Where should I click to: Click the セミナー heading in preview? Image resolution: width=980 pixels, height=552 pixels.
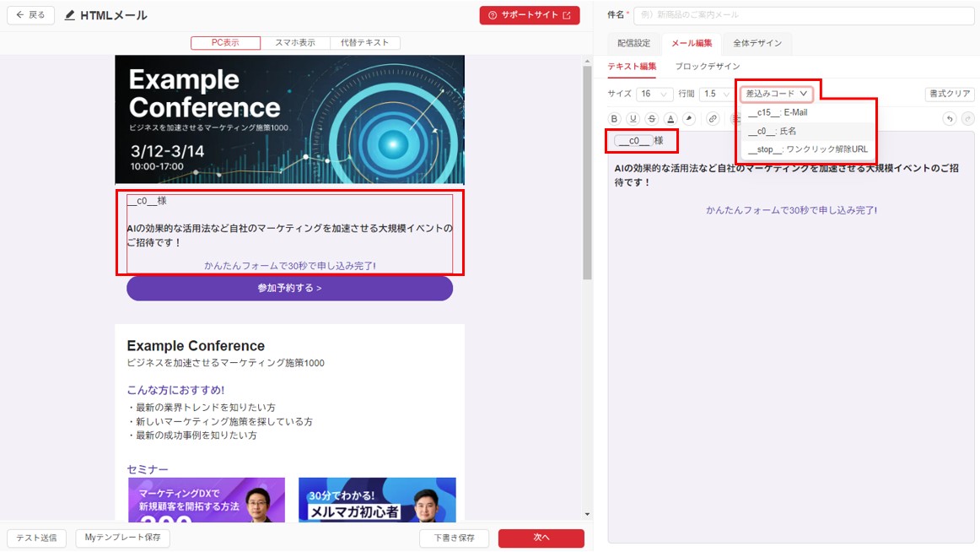(x=148, y=469)
